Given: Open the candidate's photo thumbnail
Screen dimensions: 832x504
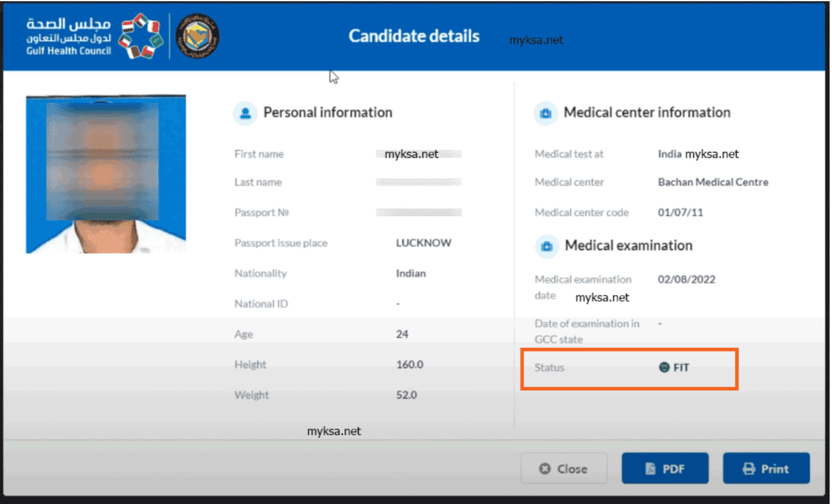Looking at the screenshot, I should (106, 174).
